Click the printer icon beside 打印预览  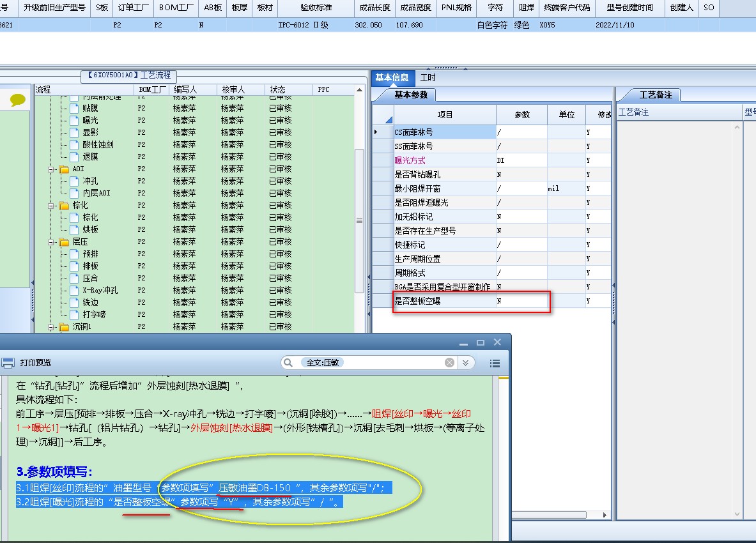8,363
